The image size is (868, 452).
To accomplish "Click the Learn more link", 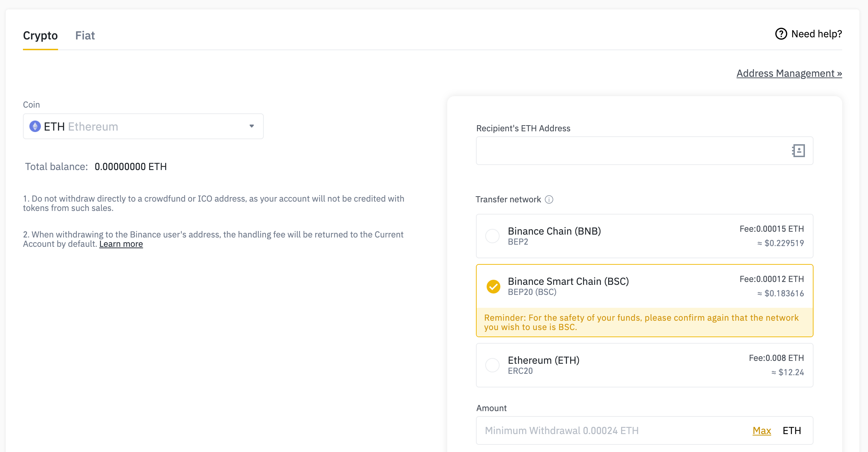I will [x=121, y=244].
